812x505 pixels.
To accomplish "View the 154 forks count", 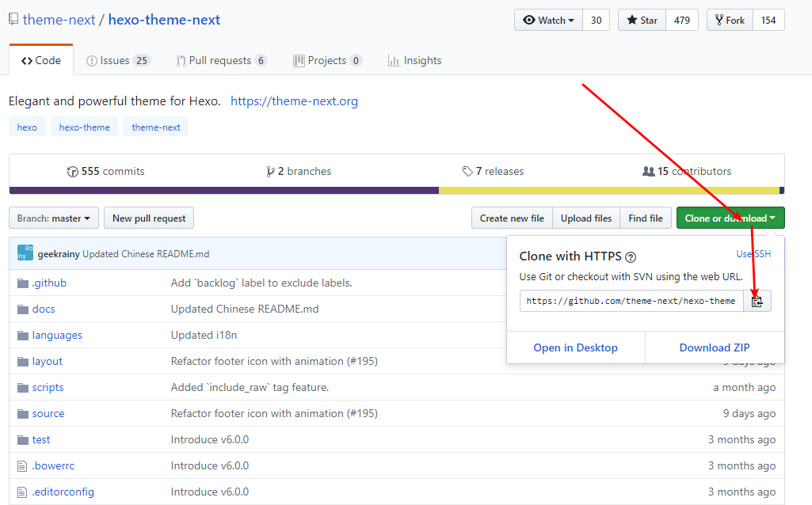I will coord(768,20).
